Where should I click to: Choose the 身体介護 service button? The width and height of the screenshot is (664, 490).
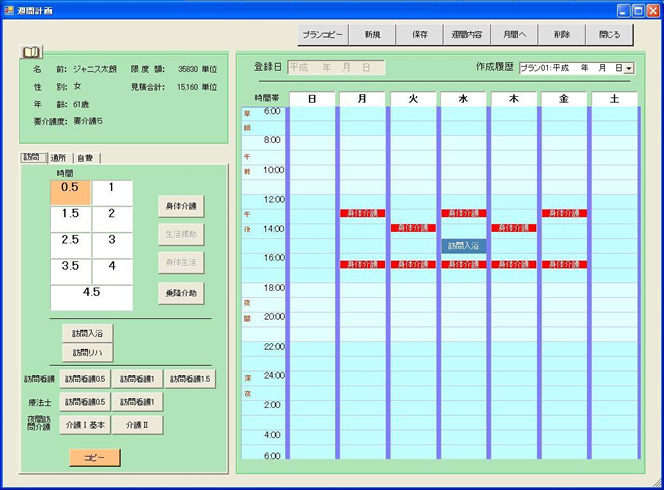pos(179,207)
